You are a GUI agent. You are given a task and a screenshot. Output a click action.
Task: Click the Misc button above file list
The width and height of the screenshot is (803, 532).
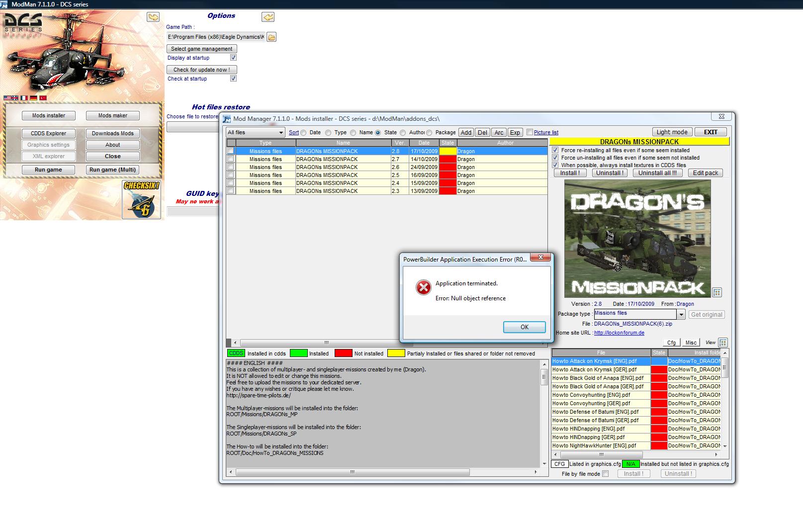(x=691, y=343)
